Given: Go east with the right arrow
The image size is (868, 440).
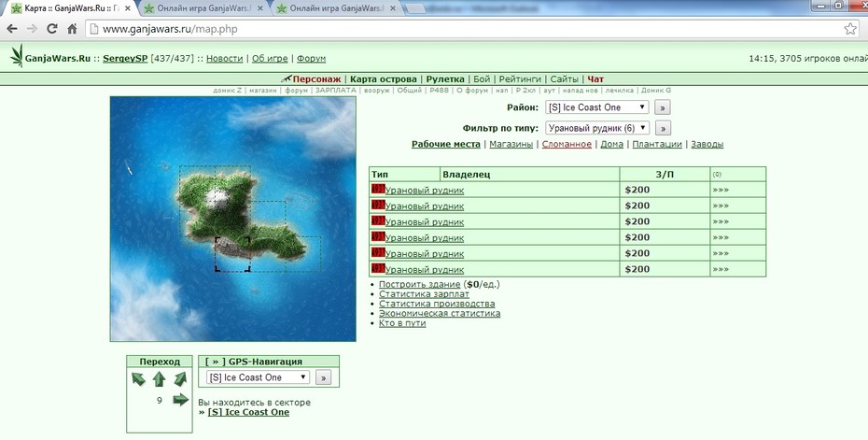Looking at the screenshot, I should pos(180,400).
